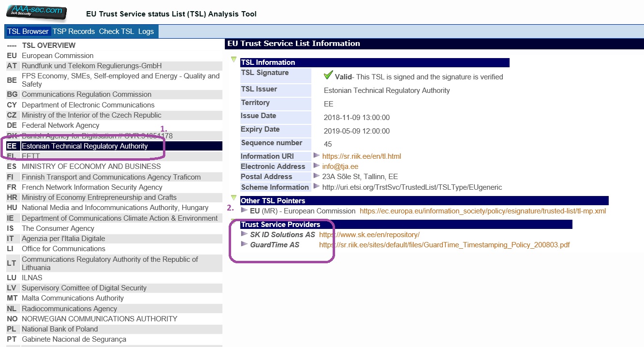The width and height of the screenshot is (644, 347).
Task: Click the arrow icon beside Electronic Address
Action: [317, 166]
